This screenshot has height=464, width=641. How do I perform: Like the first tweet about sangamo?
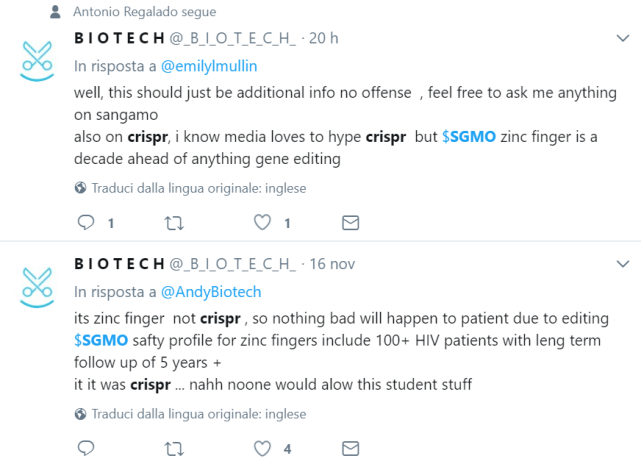coord(263,222)
